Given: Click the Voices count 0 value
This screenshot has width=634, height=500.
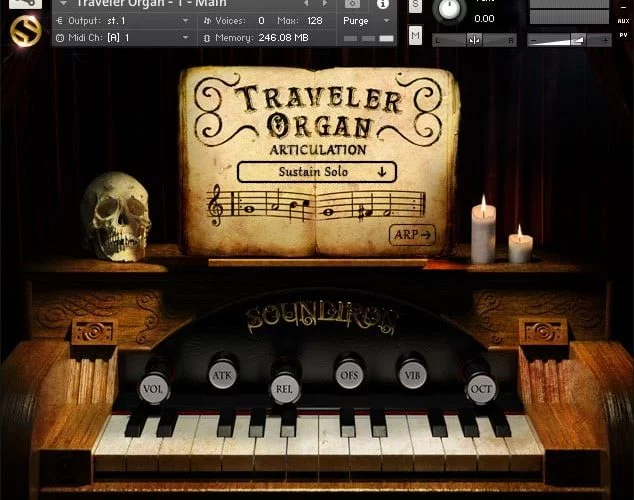Looking at the screenshot, I should pos(261,21).
